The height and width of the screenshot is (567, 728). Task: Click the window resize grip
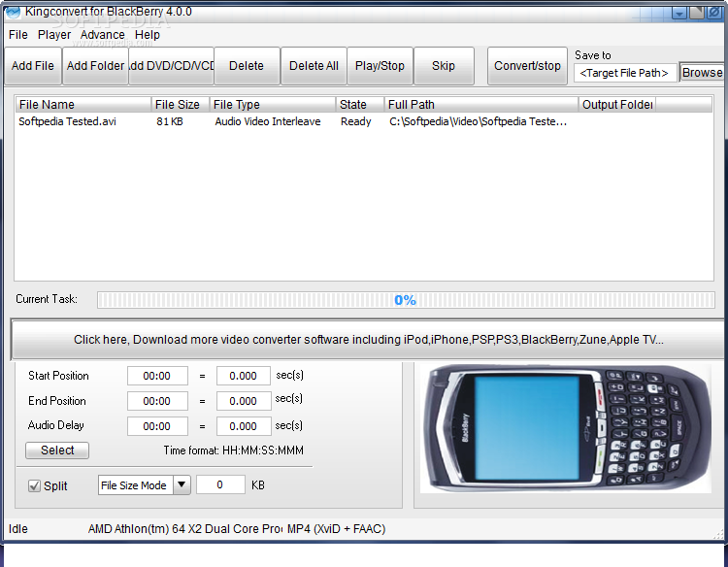coord(718,535)
